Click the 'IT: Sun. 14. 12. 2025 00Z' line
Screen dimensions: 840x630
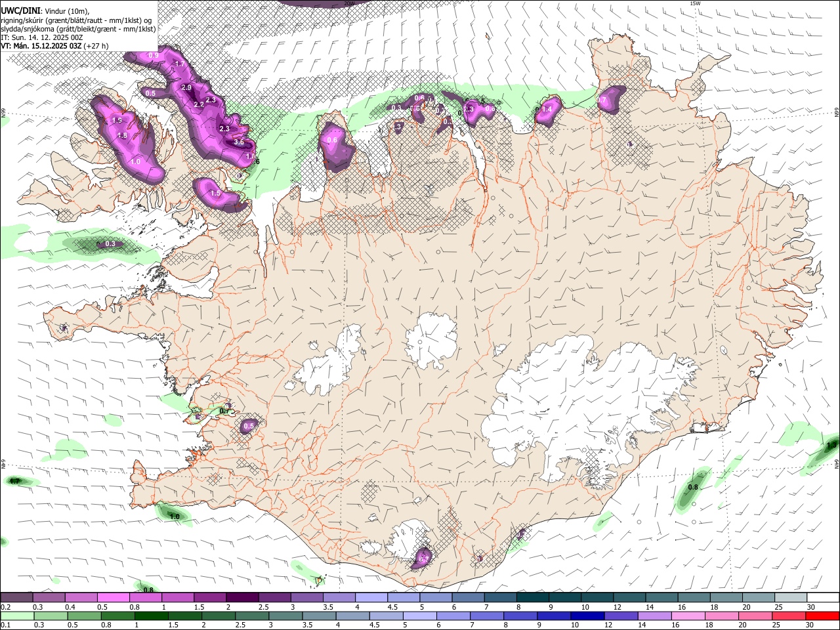coord(42,37)
